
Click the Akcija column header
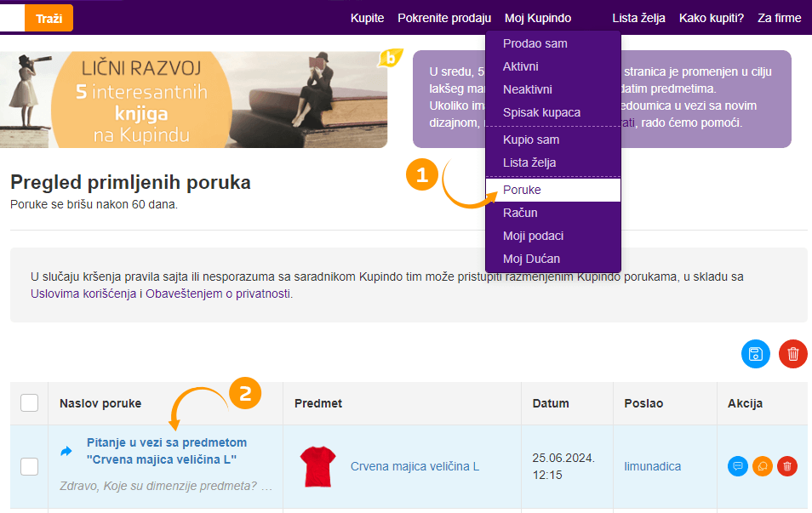(x=745, y=403)
